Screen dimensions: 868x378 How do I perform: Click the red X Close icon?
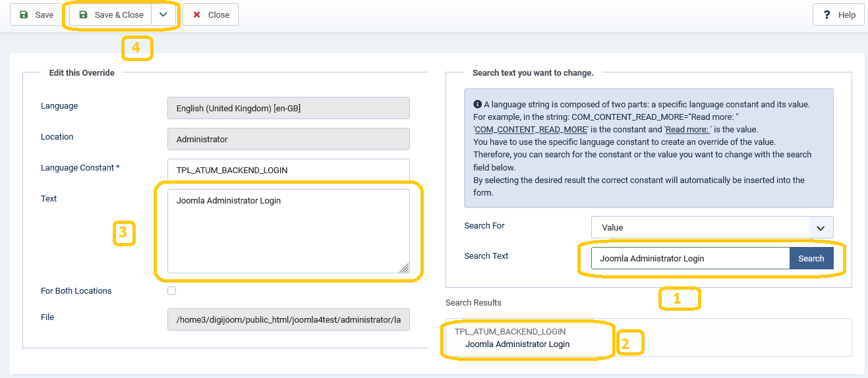(x=196, y=14)
